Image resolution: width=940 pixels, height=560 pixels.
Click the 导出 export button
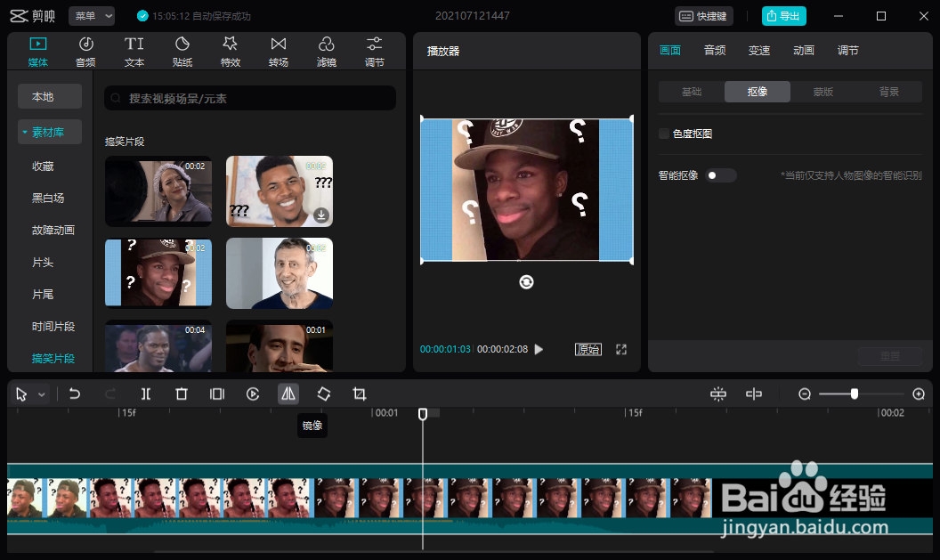click(x=783, y=16)
